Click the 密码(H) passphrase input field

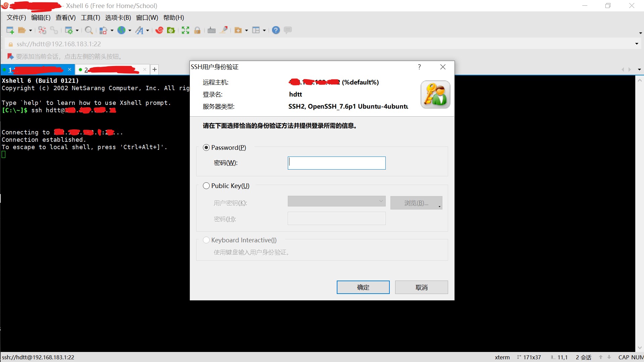point(336,218)
